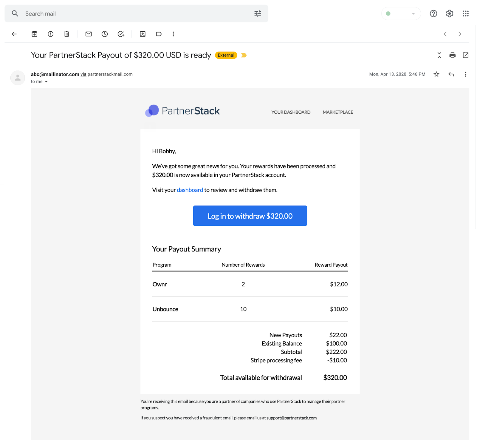Image resolution: width=477 pixels, height=448 pixels.
Task: Go to newer email chevron
Action: [x=445, y=34]
